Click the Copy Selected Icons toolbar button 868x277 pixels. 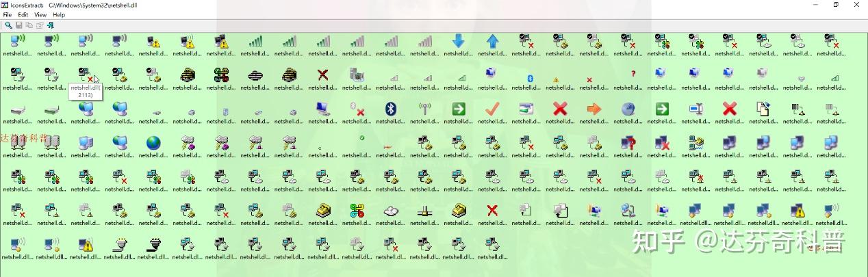(29, 25)
